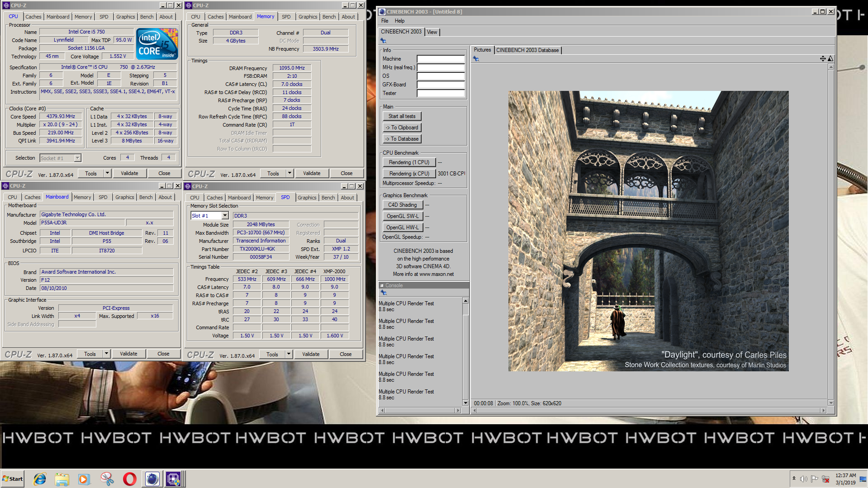
Task: Click Validate in the Memory CPU-Z window
Action: (311, 173)
